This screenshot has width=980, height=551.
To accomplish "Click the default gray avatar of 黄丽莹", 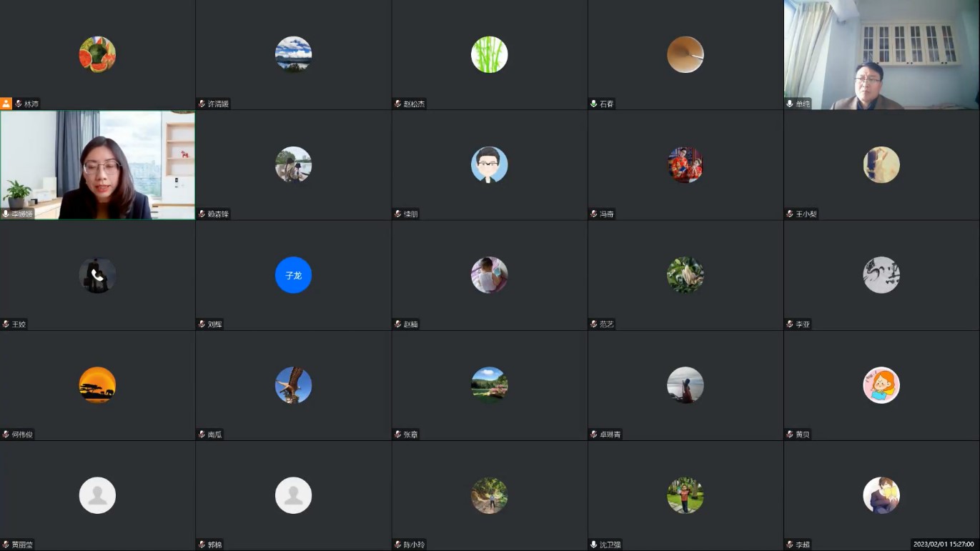I will [x=97, y=495].
